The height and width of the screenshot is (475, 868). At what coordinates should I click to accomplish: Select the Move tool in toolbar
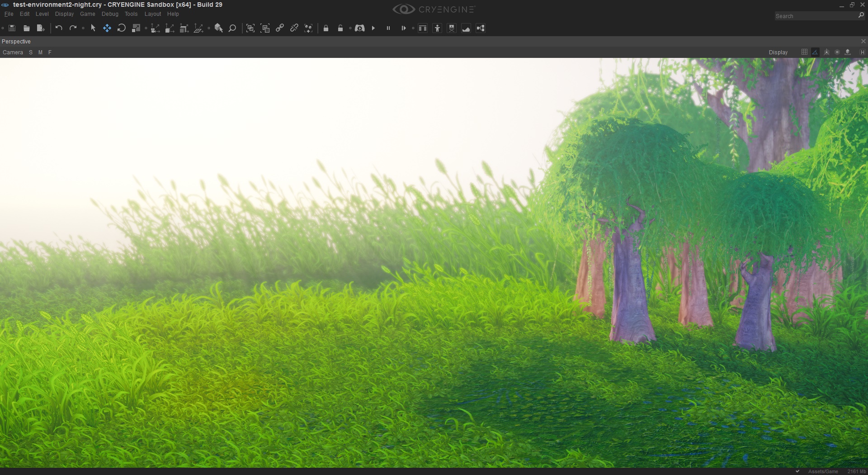(107, 28)
